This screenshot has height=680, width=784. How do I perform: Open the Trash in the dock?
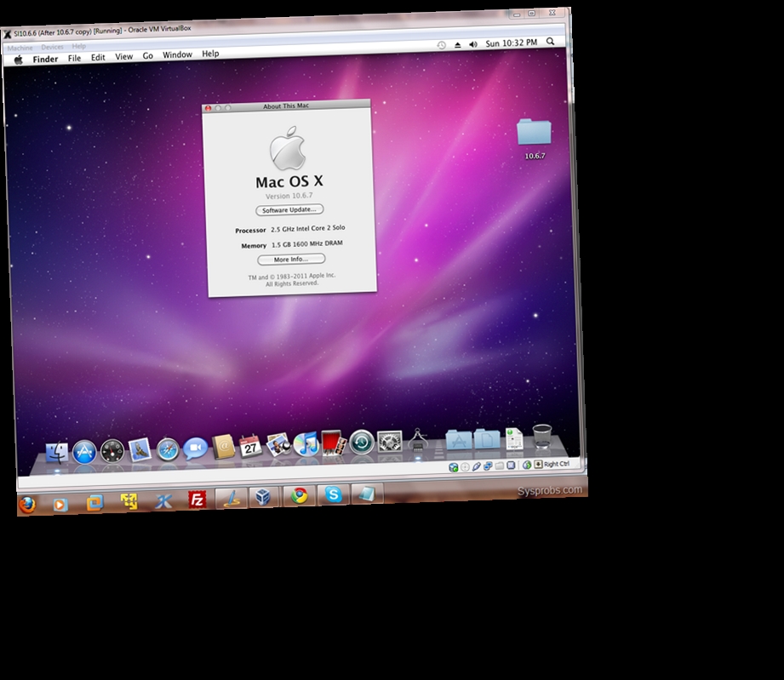(x=542, y=436)
